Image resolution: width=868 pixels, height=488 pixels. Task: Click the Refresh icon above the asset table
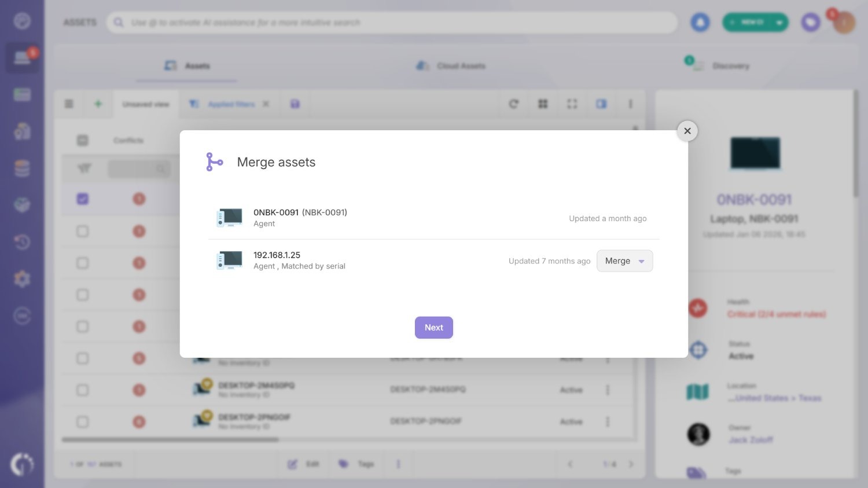pos(513,104)
